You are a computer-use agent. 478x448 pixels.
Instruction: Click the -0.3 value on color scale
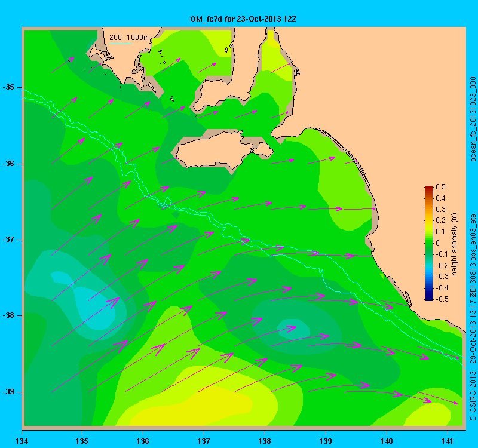pyautogui.click(x=442, y=277)
